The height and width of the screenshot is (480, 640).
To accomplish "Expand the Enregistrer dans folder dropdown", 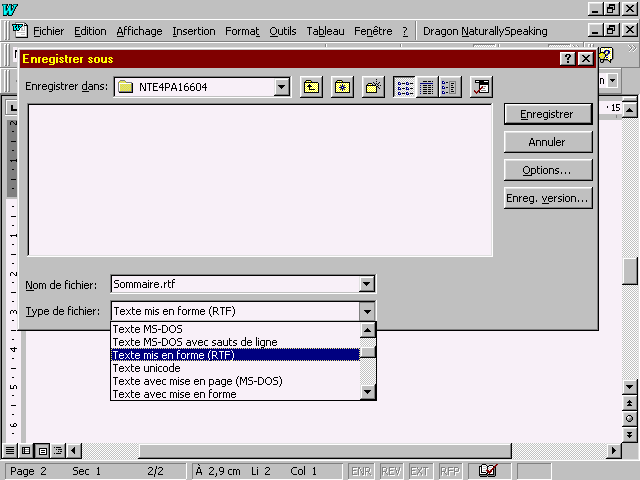I will click(281, 87).
